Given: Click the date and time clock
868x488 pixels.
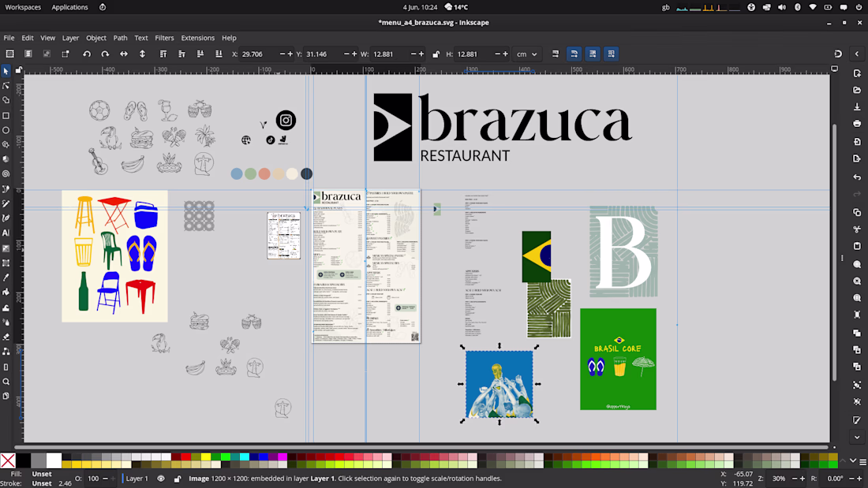Looking at the screenshot, I should 420,7.
